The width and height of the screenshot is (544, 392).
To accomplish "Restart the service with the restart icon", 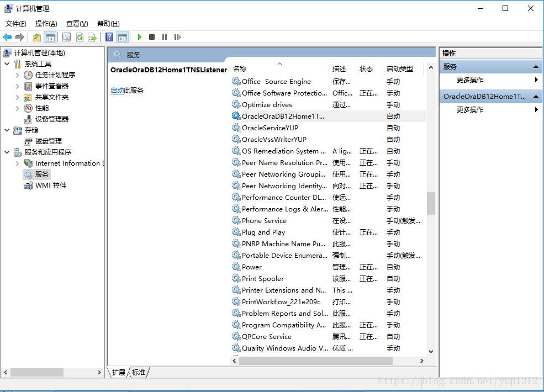I will 177,37.
